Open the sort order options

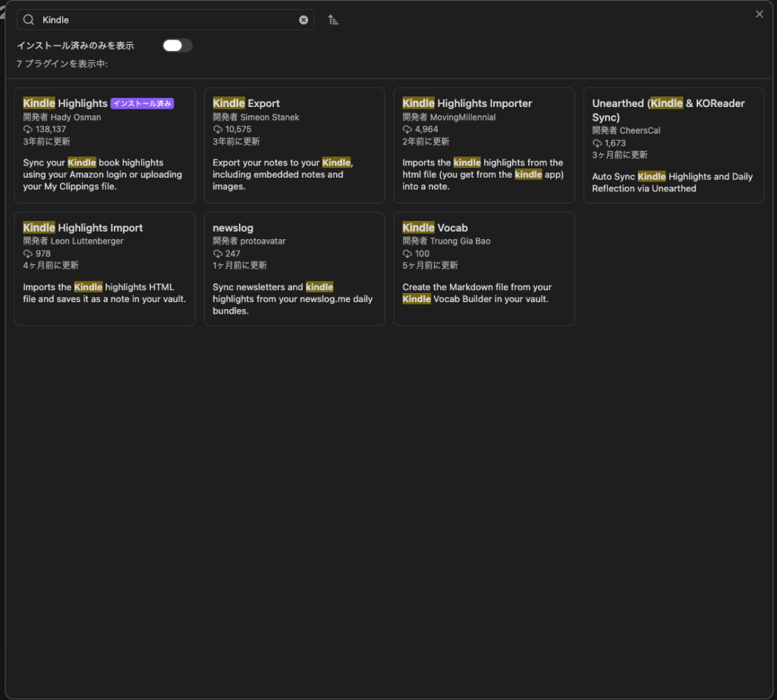click(x=333, y=20)
